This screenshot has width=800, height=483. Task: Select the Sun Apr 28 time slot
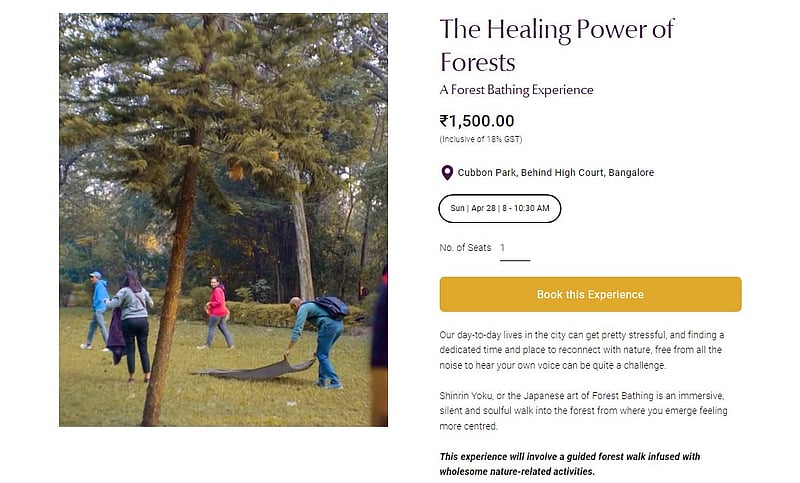tap(500, 208)
